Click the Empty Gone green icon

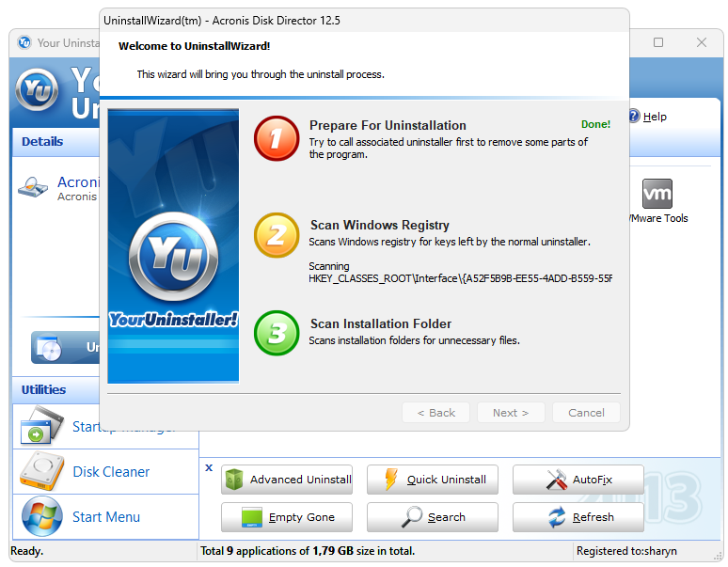[x=252, y=517]
